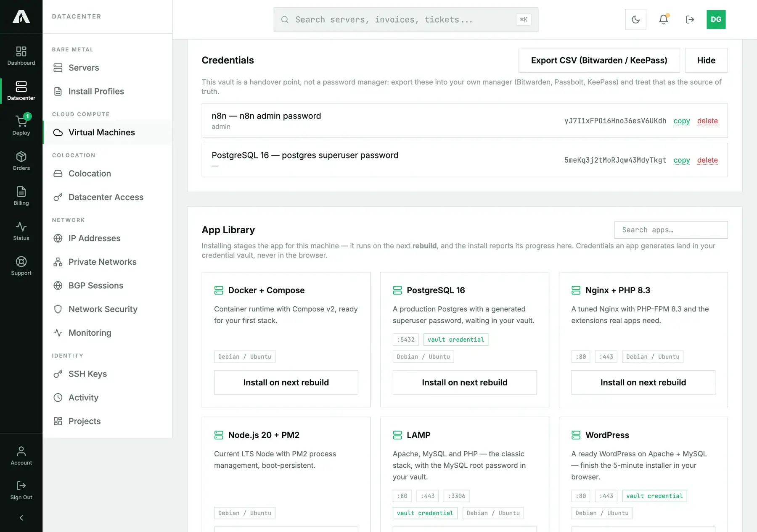This screenshot has height=532, width=757.
Task: Open Network Security page
Action: (107, 309)
